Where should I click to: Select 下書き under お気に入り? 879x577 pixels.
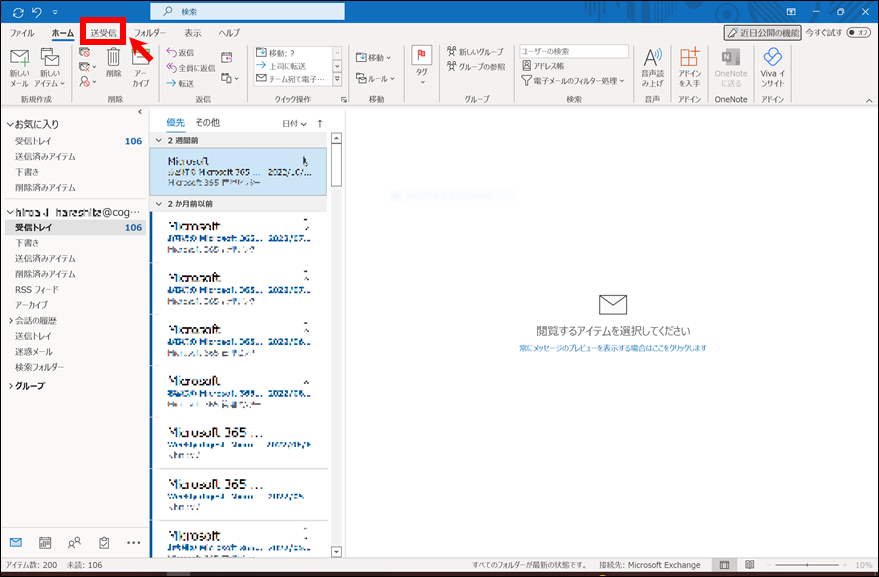tap(27, 172)
